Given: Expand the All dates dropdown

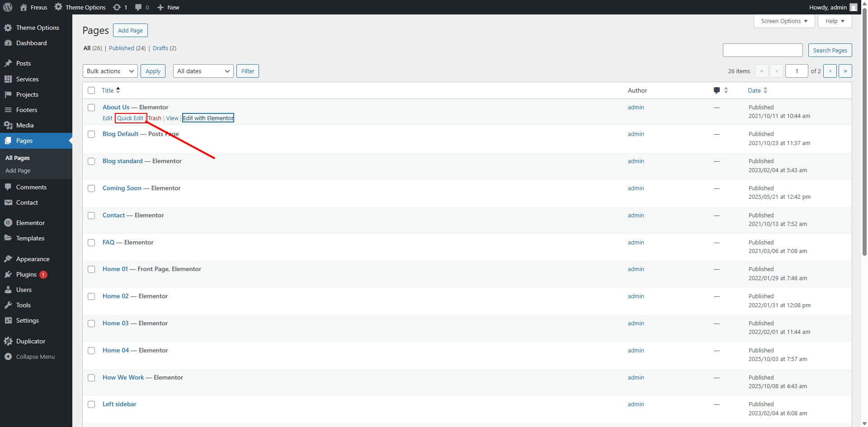Looking at the screenshot, I should [203, 71].
